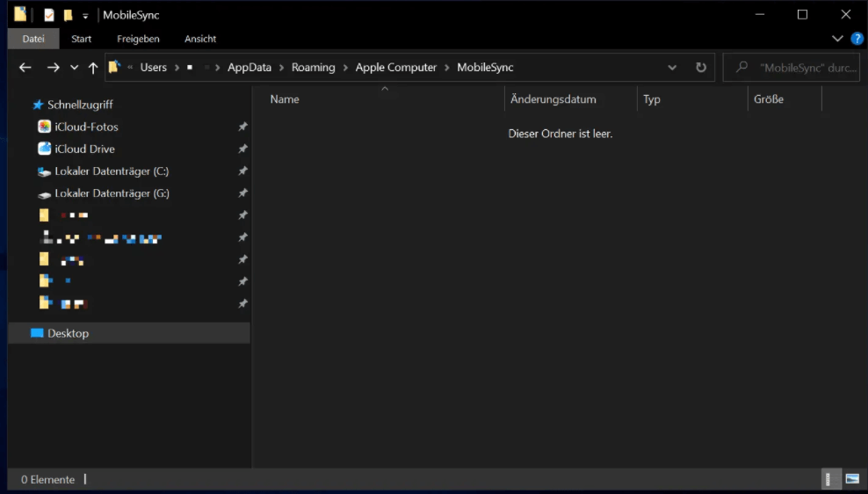Refresh the MobileSync folder view
This screenshot has width=868, height=494.
(x=700, y=68)
